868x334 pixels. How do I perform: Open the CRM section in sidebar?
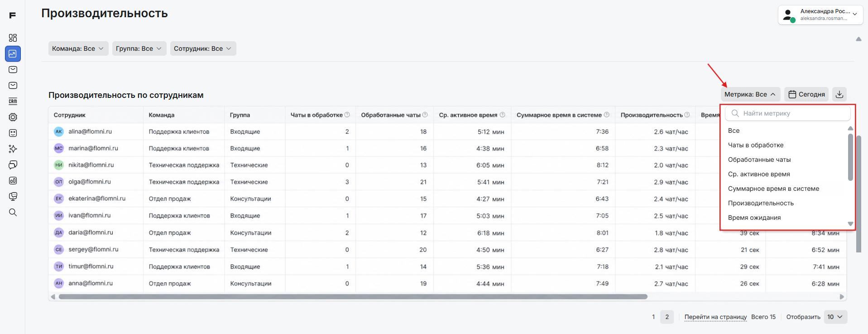click(x=13, y=101)
